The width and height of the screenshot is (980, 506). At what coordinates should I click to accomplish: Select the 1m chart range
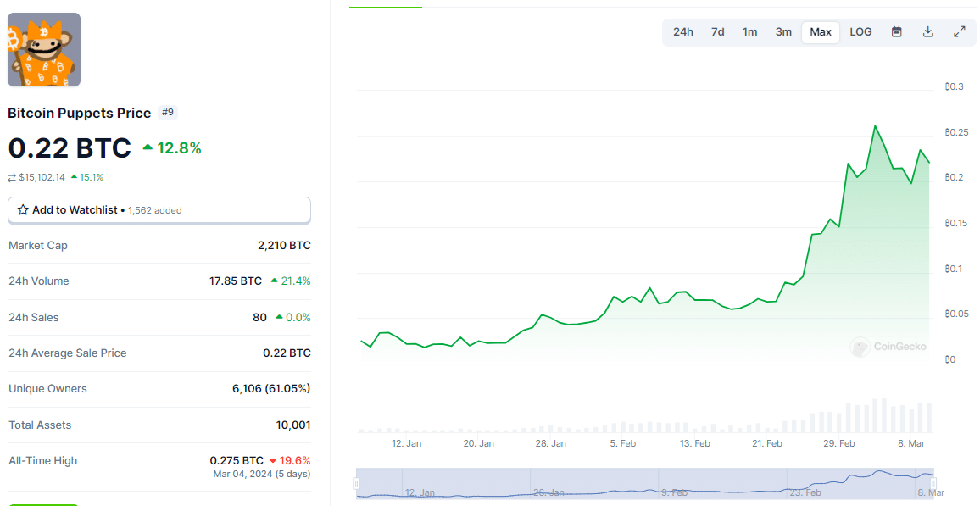tap(750, 32)
